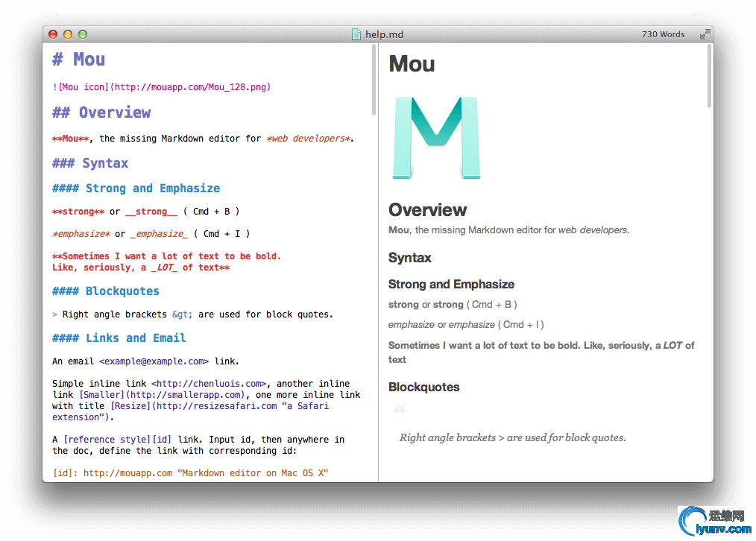Click the italic block quote text in preview
Screen dimensions: 756x541
tap(512, 438)
